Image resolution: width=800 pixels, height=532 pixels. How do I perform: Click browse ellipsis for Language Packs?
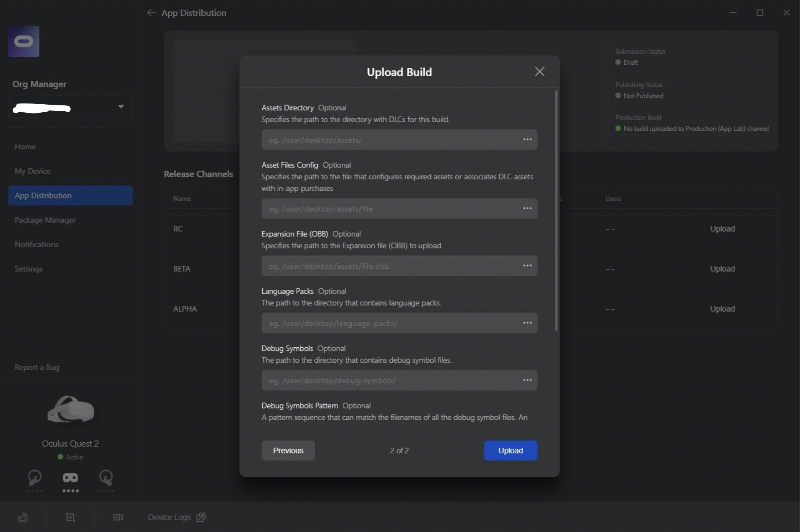(x=527, y=323)
